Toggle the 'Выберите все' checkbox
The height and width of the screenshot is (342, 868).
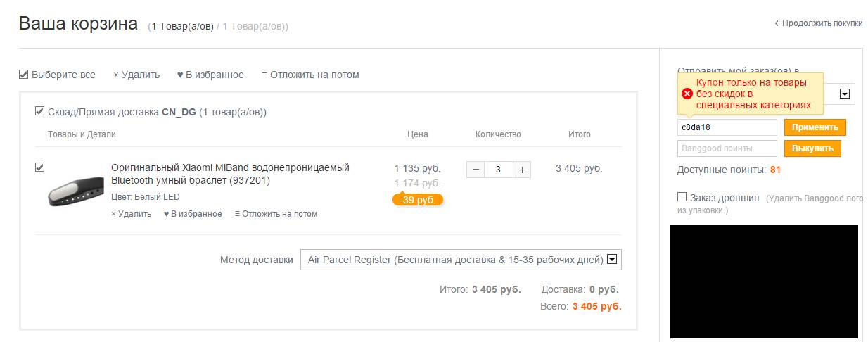point(23,74)
